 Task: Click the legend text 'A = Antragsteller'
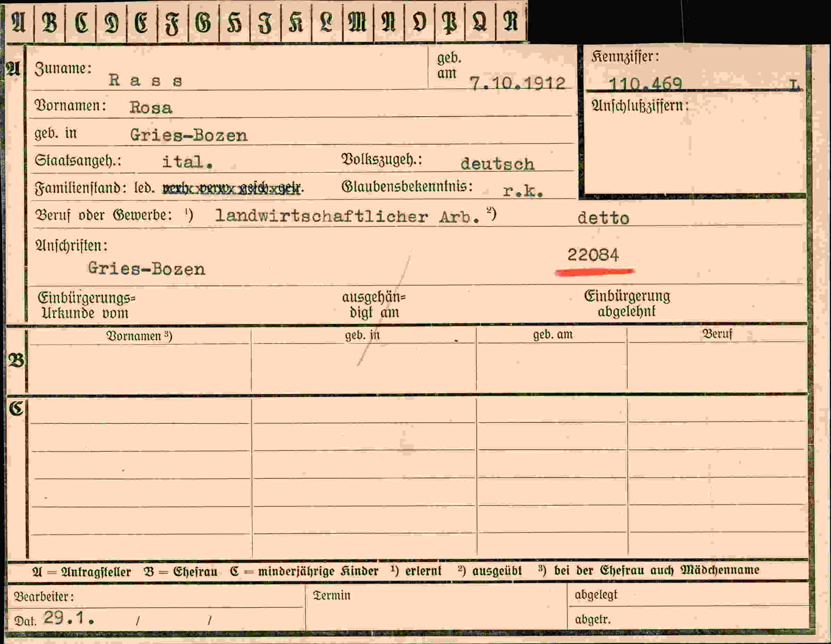(82, 572)
